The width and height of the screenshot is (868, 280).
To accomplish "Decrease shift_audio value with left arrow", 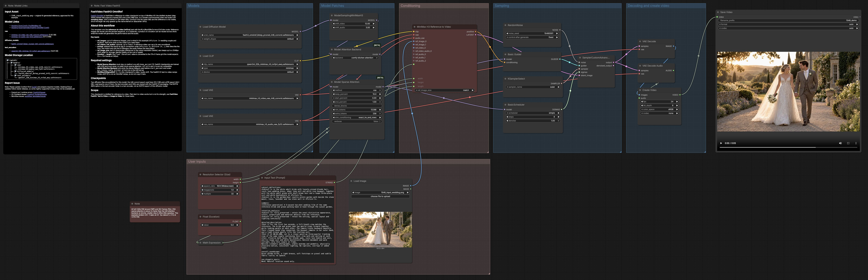I will (334, 28).
